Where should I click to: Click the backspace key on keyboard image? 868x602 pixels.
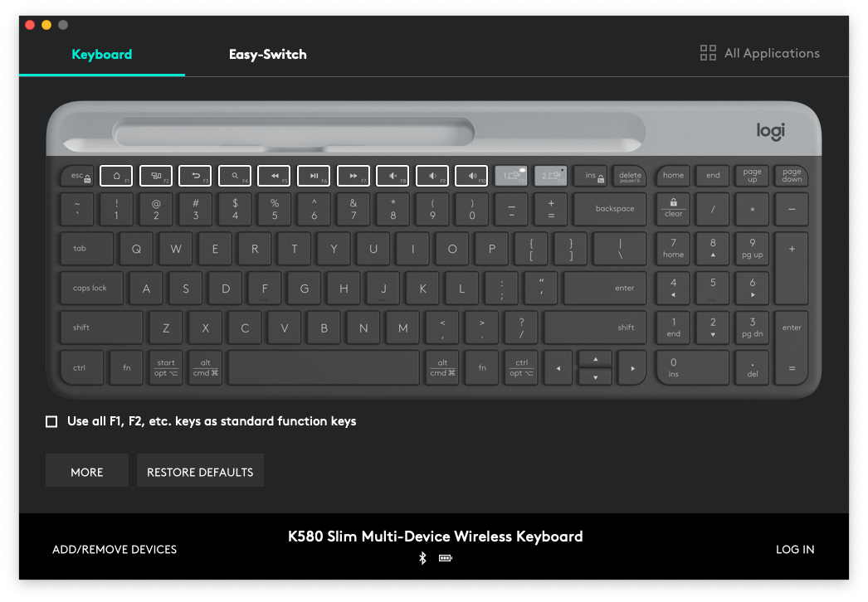click(610, 209)
